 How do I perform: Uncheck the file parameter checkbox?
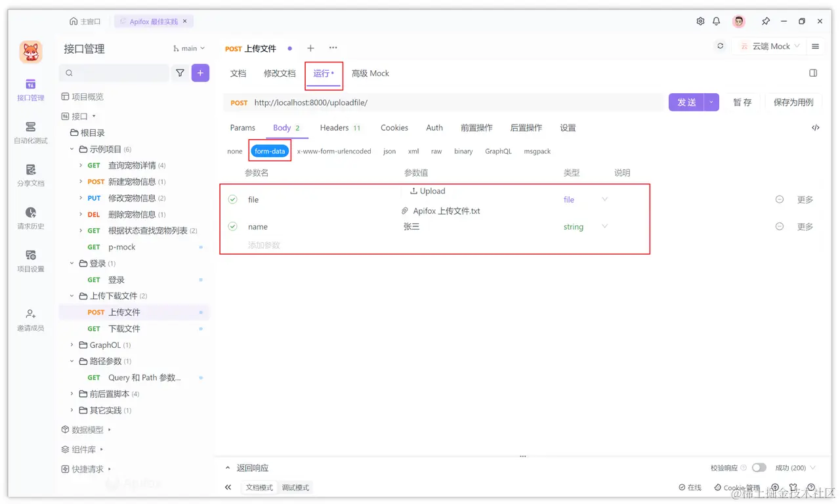pos(232,199)
